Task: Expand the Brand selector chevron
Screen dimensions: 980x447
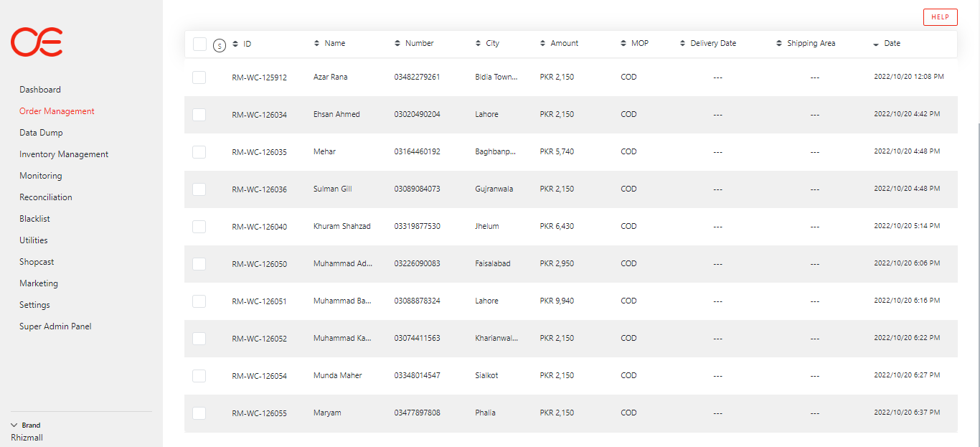Action: [14, 425]
